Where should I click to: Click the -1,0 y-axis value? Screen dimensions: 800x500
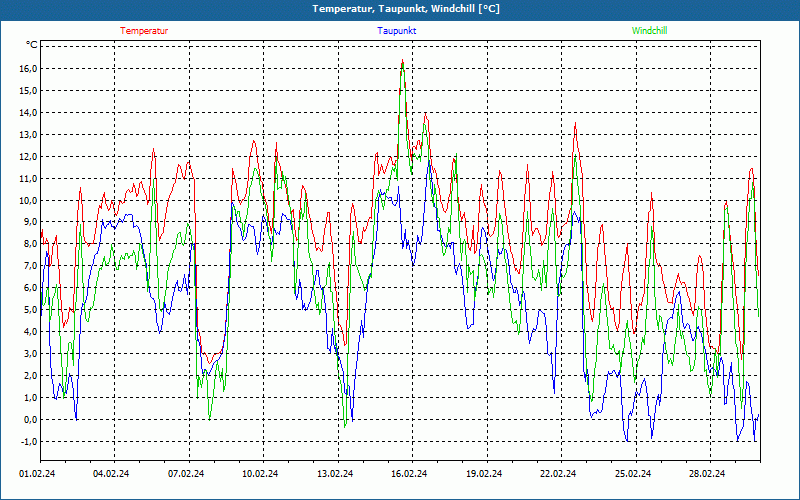tap(28, 441)
